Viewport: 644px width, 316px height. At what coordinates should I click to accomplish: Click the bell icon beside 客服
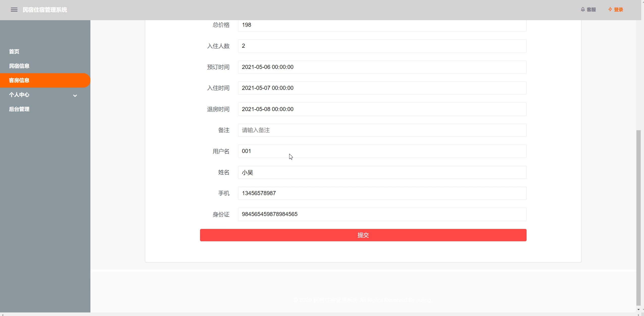pyautogui.click(x=583, y=10)
